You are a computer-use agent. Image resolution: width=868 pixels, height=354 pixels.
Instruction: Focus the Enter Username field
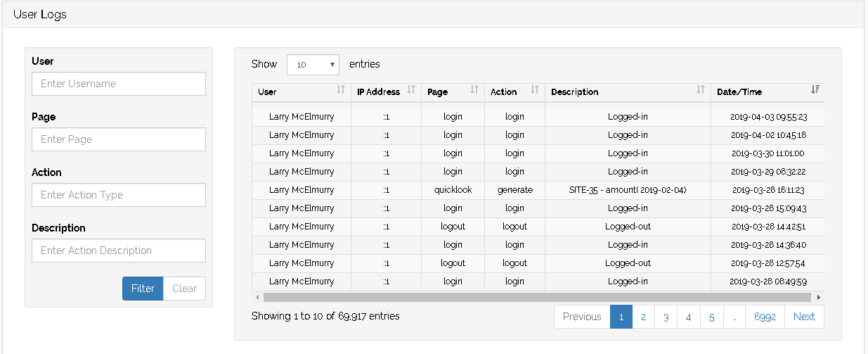[x=119, y=84]
